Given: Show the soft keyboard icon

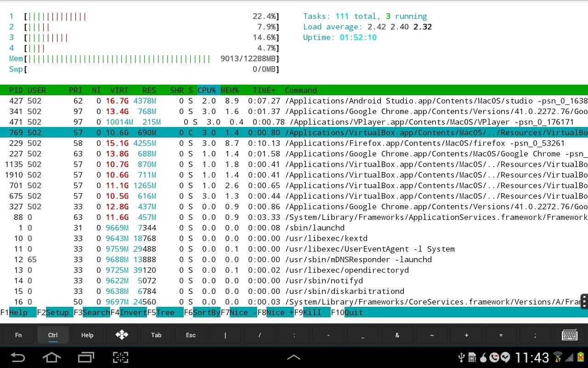Looking at the screenshot, I should tap(570, 335).
